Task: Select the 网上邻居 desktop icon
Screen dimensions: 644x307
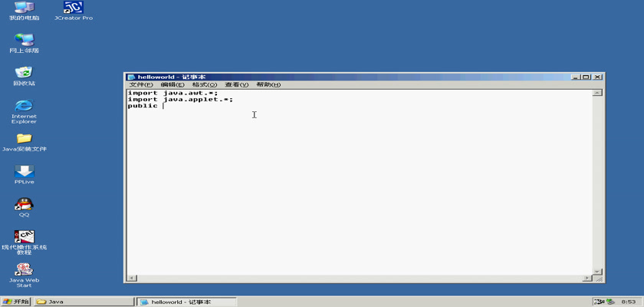Action: pos(25,43)
